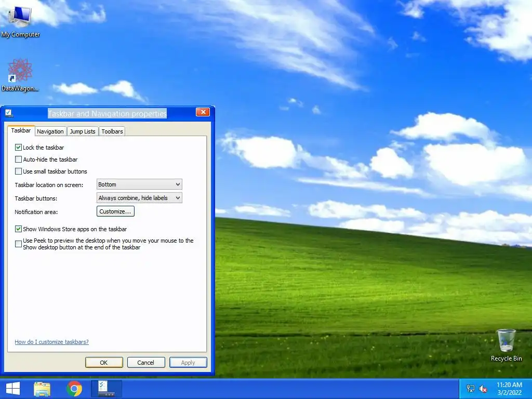Click the Notification area label
Image resolution: width=532 pixels, height=399 pixels.
(x=36, y=212)
